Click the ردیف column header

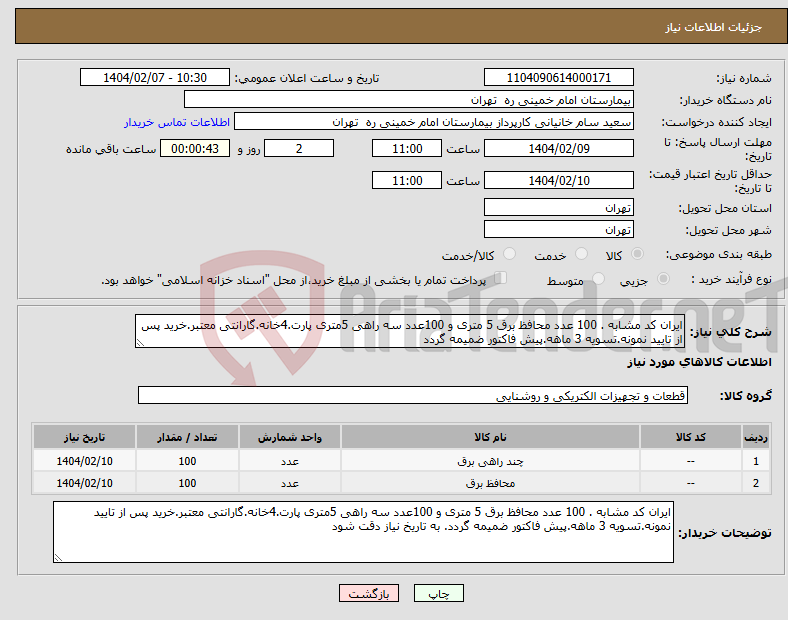pyautogui.click(x=756, y=437)
